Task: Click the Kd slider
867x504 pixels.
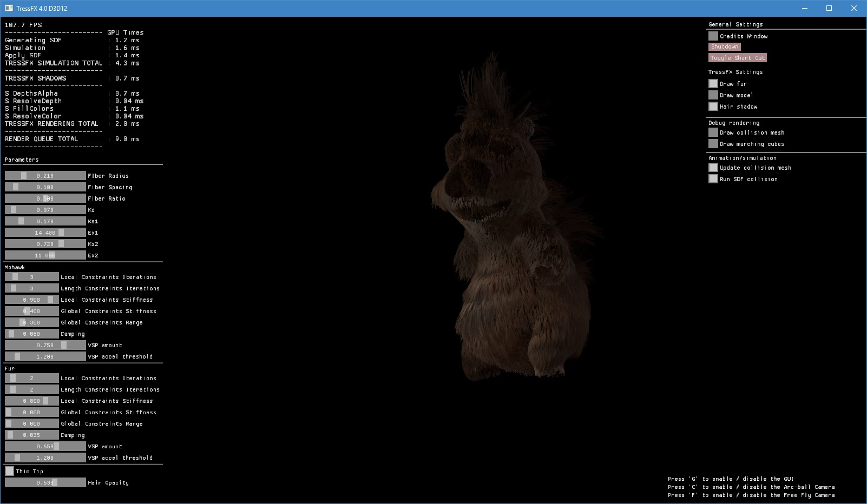Action: coord(45,210)
